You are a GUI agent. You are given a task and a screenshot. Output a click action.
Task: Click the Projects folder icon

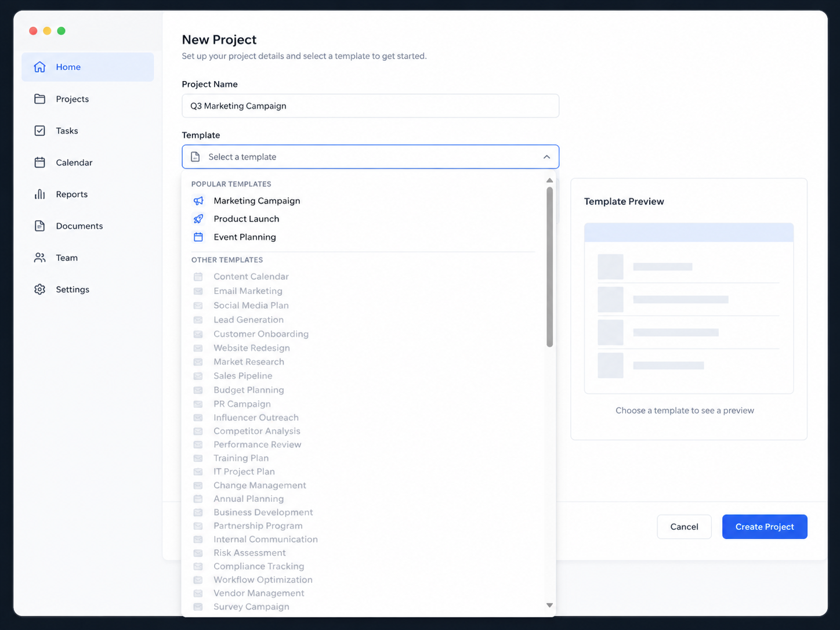point(39,99)
